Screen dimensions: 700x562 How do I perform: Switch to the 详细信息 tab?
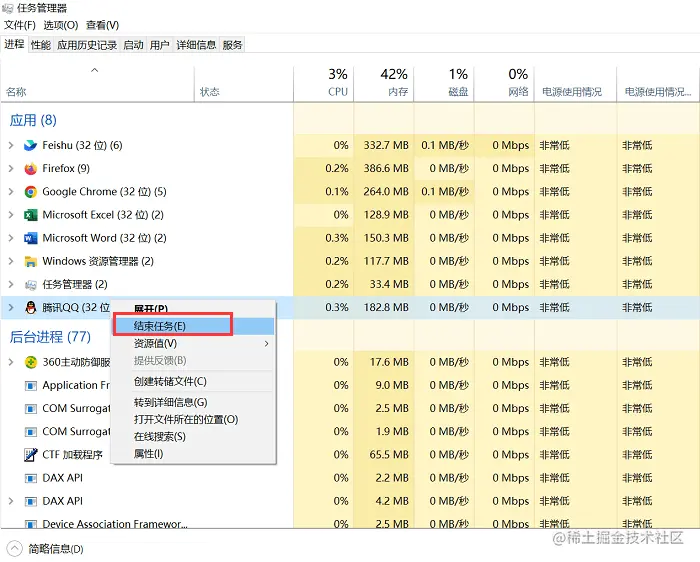coord(196,45)
